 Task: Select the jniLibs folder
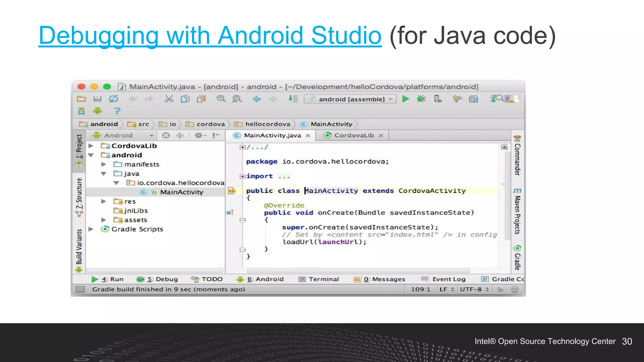130,211
